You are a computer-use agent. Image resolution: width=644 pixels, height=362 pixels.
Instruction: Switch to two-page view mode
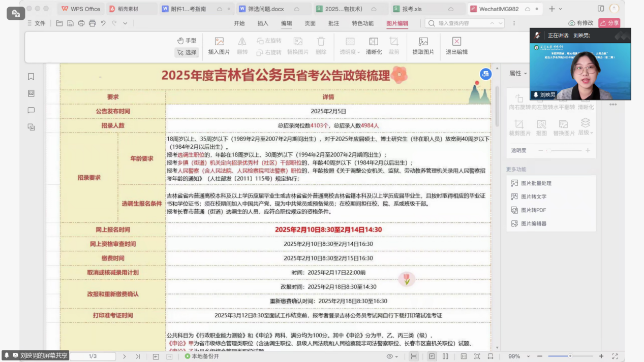pyautogui.click(x=445, y=356)
